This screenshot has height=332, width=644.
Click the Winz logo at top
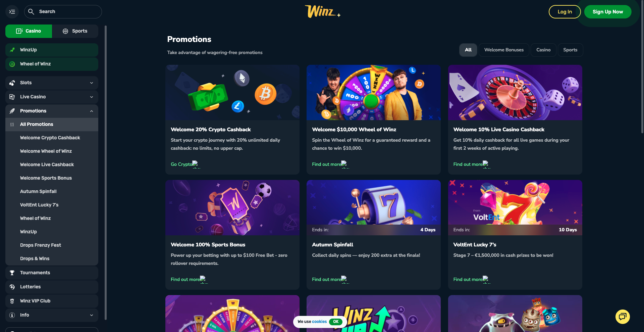322,11
